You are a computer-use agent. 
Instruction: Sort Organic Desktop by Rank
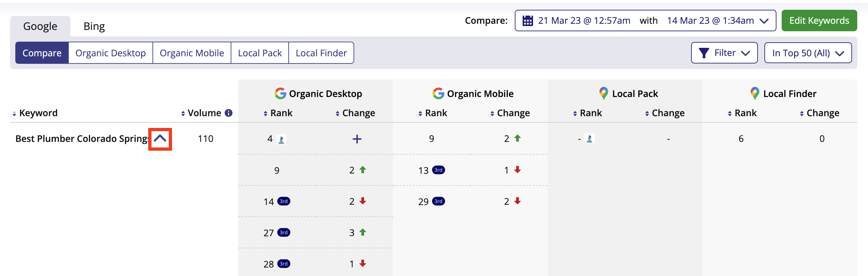(278, 113)
